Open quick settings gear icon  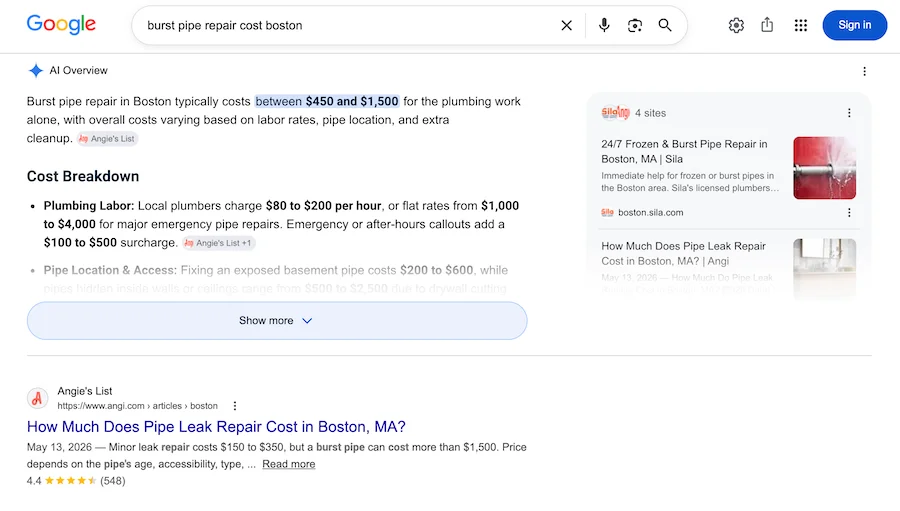tap(736, 25)
